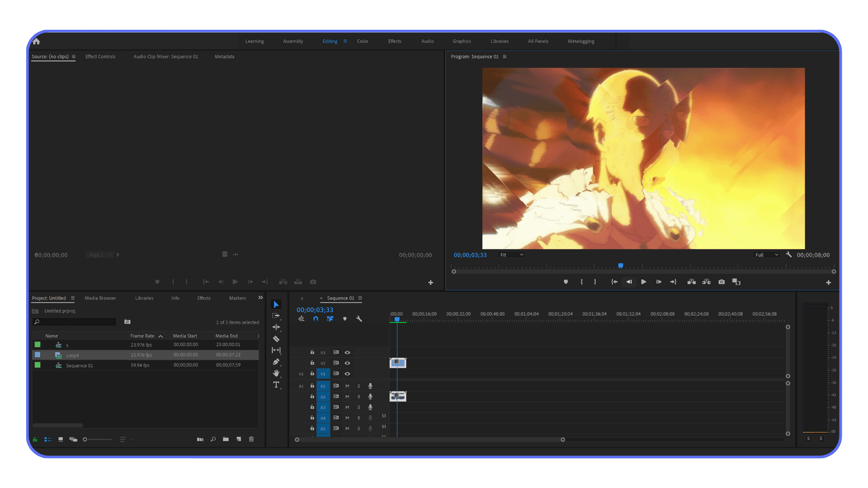Select the Pen tool in the timeline toolbar
The width and height of the screenshot is (868, 488).
coord(276,361)
